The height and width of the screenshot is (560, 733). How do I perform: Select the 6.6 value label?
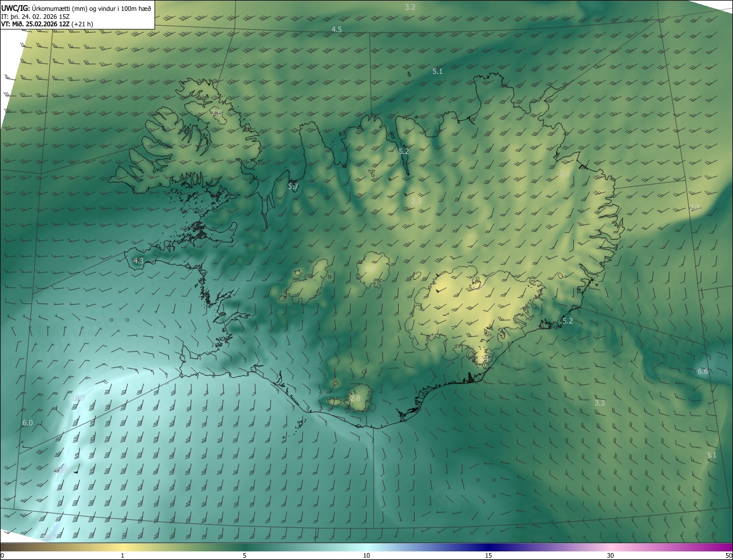pos(703,372)
